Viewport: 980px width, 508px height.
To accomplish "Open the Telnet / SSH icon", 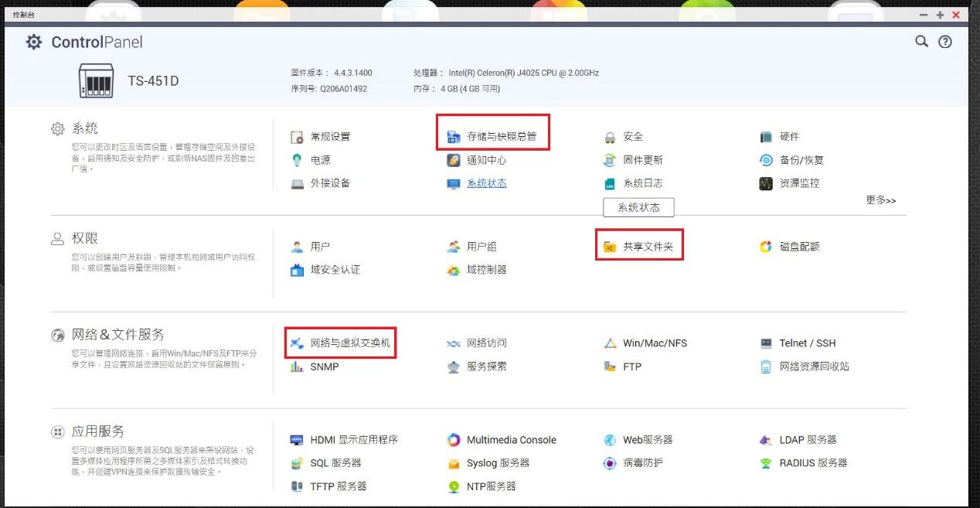I will click(766, 343).
